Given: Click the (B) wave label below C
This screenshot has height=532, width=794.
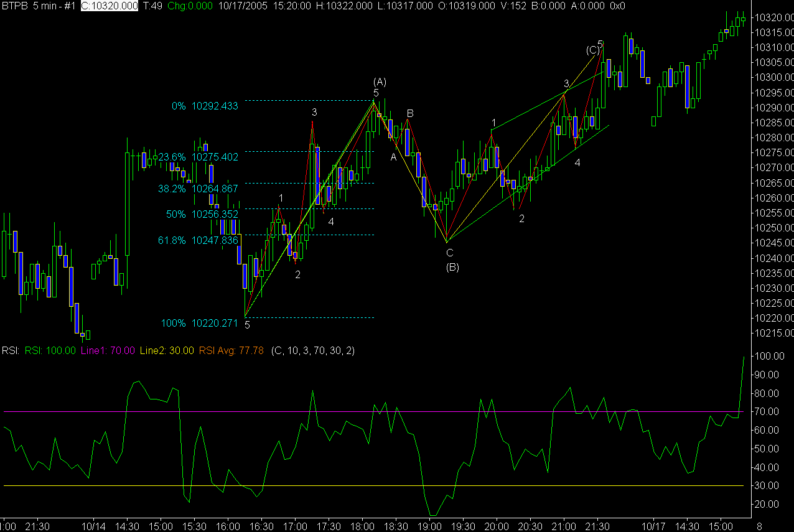Looking at the screenshot, I should coord(452,268).
